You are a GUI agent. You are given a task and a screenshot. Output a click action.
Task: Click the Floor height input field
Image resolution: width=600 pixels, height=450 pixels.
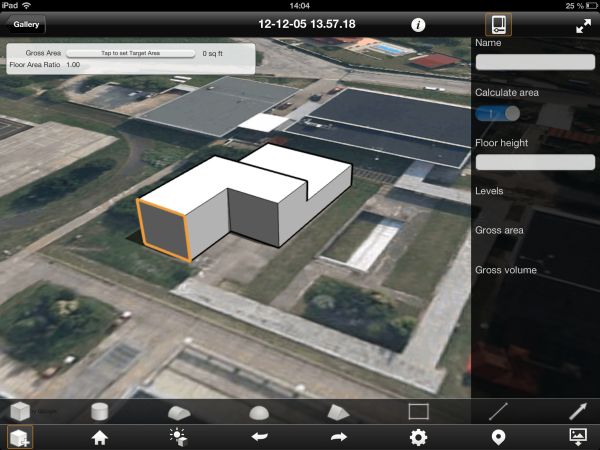pos(535,162)
